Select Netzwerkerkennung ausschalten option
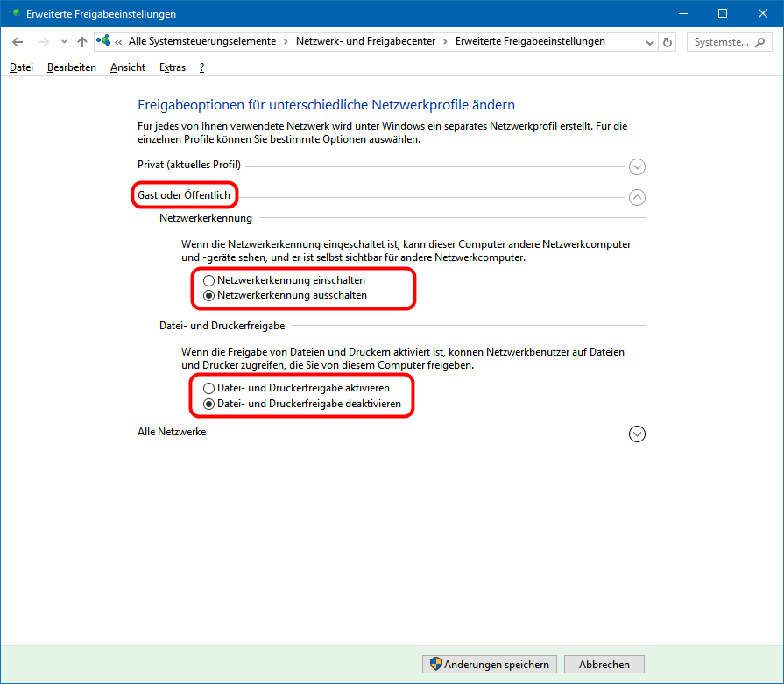 208,296
